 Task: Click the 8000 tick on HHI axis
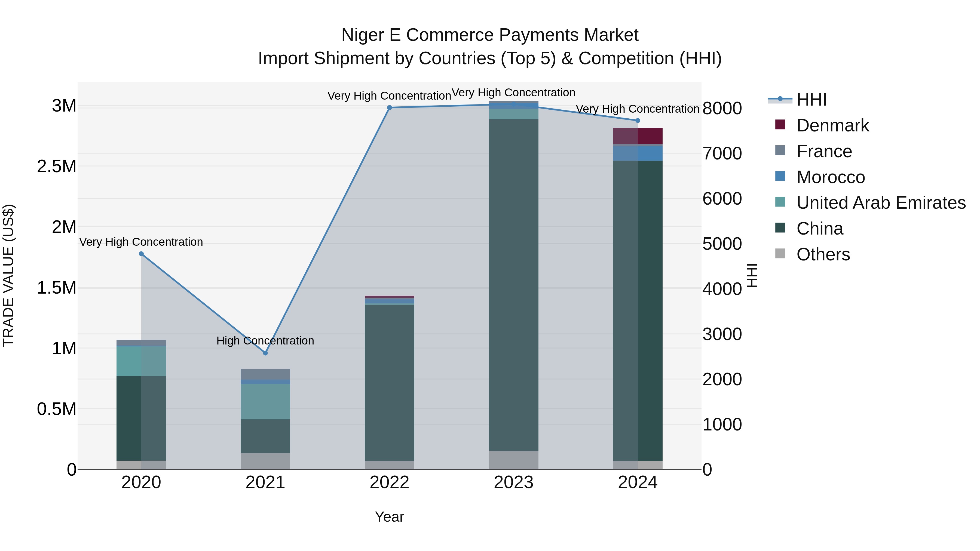point(722,108)
